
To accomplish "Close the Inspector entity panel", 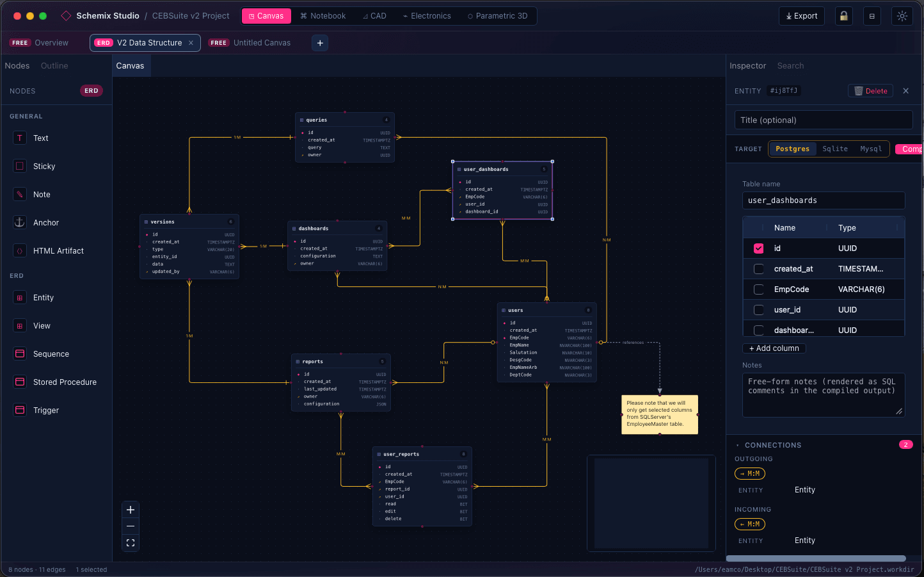I will coord(906,91).
